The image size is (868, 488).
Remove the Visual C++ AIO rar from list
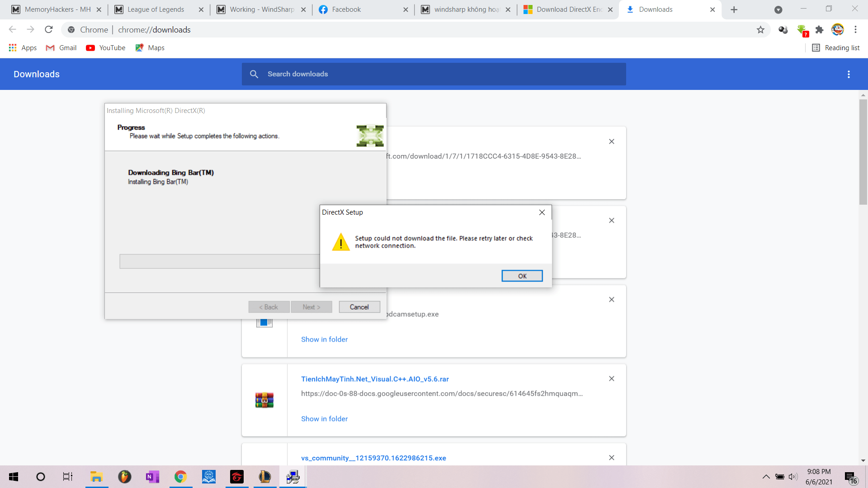612,379
